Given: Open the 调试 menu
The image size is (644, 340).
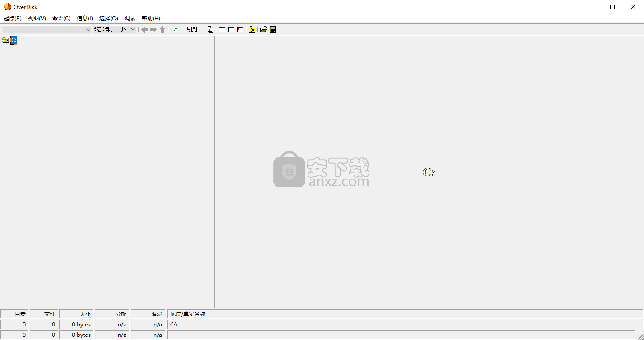Looking at the screenshot, I should 130,19.
